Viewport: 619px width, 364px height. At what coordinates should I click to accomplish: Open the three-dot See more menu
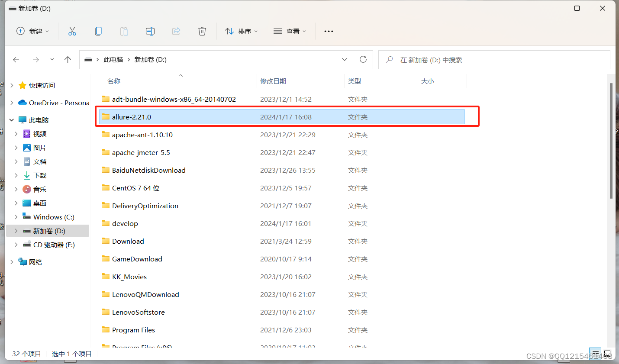(329, 31)
